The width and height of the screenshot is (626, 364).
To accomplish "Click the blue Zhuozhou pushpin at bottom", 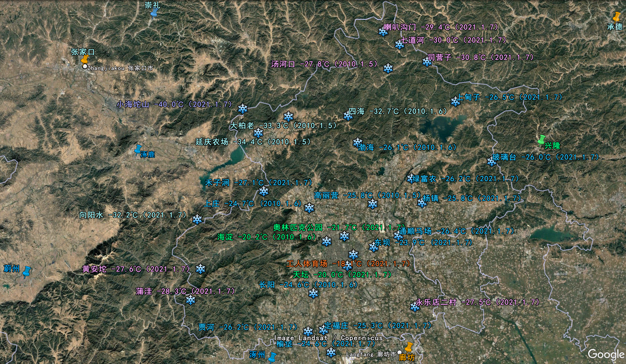I will [272, 357].
